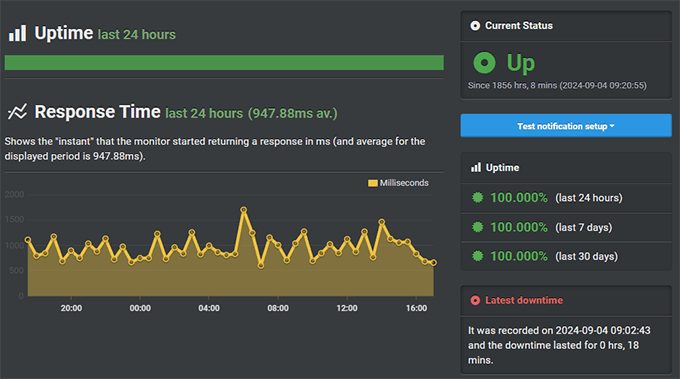Click the large green Up status icon
The width and height of the screenshot is (680, 379).
(484, 62)
